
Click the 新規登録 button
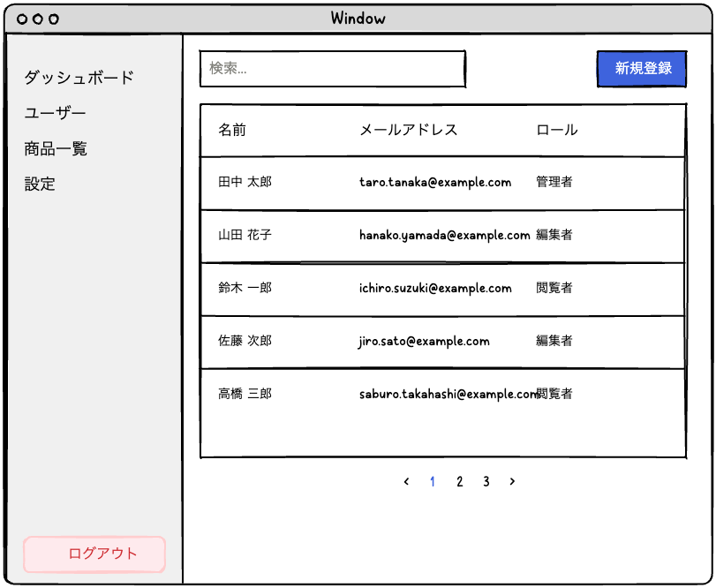click(x=642, y=69)
